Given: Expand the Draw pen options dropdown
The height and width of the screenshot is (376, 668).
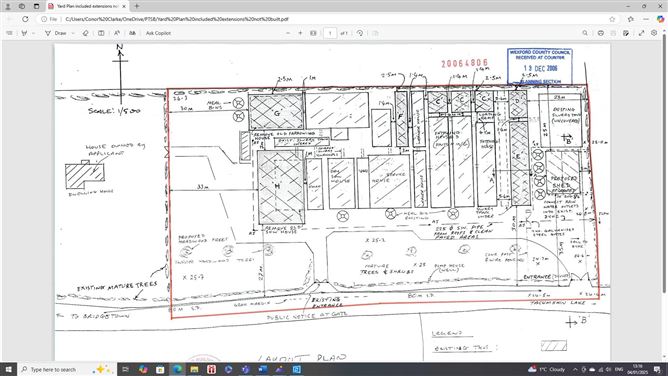Looking at the screenshot, I should tap(73, 33).
